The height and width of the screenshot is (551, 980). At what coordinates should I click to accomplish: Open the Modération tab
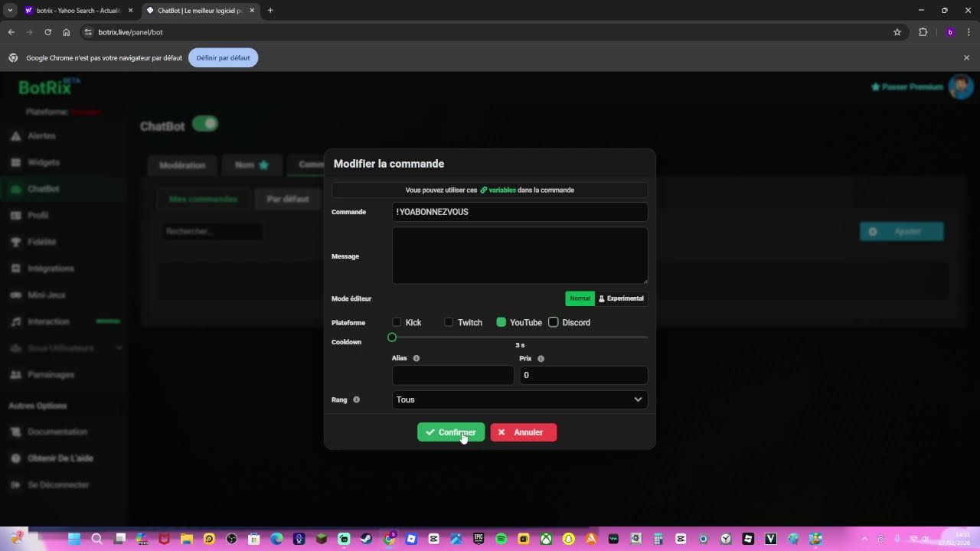tap(182, 165)
